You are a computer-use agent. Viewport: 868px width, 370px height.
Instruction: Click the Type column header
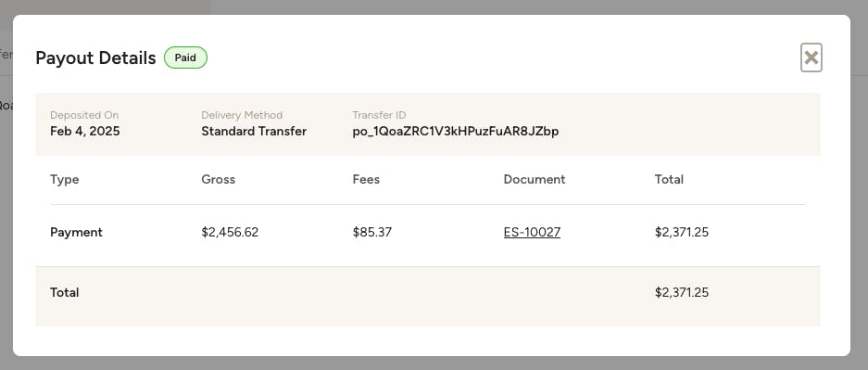point(64,180)
